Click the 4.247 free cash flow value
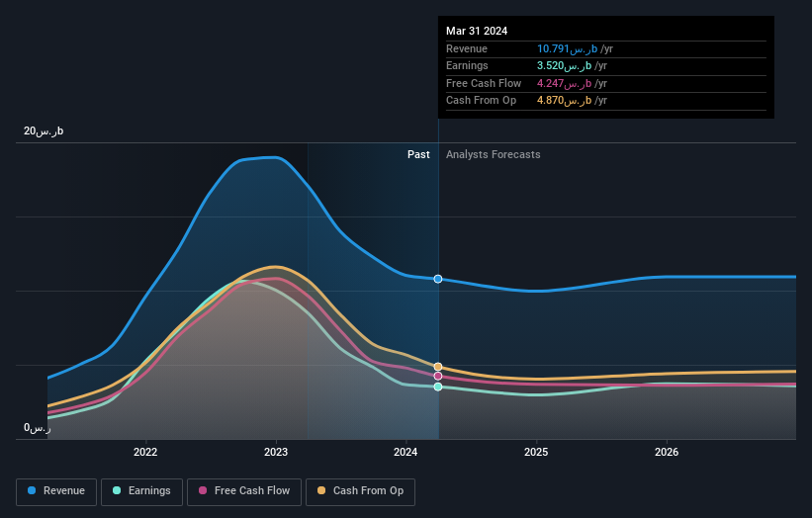 [x=564, y=83]
